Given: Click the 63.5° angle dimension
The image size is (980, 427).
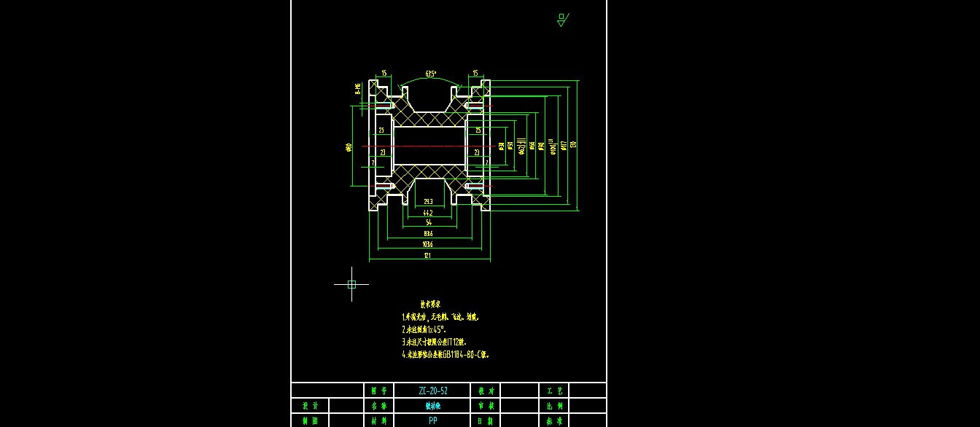Looking at the screenshot, I should (431, 74).
